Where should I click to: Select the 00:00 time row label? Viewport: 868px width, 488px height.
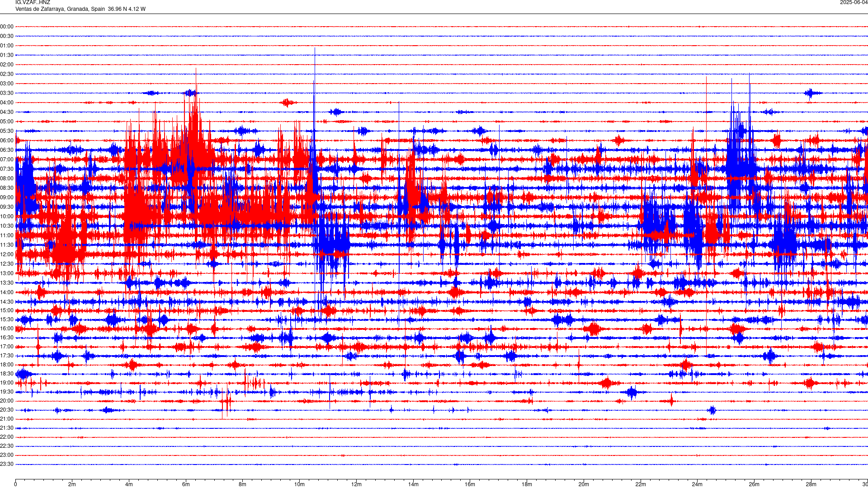point(7,27)
